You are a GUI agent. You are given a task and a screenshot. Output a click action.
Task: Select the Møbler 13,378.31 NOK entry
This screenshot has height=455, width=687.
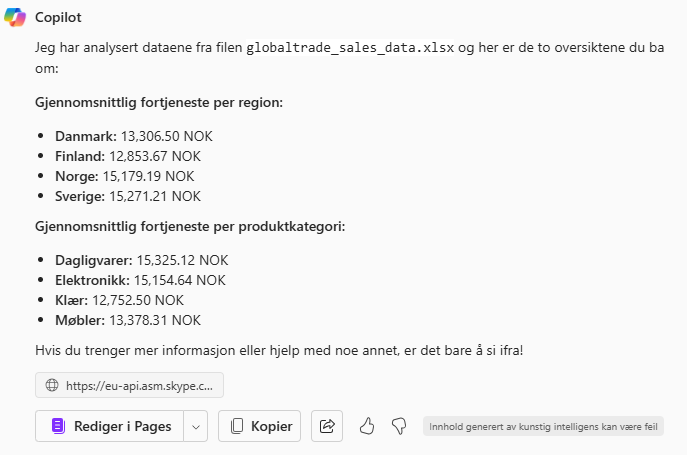tap(127, 320)
